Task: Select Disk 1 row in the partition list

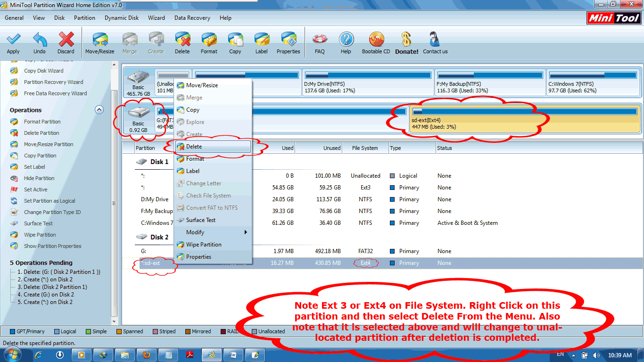Action: point(159,162)
